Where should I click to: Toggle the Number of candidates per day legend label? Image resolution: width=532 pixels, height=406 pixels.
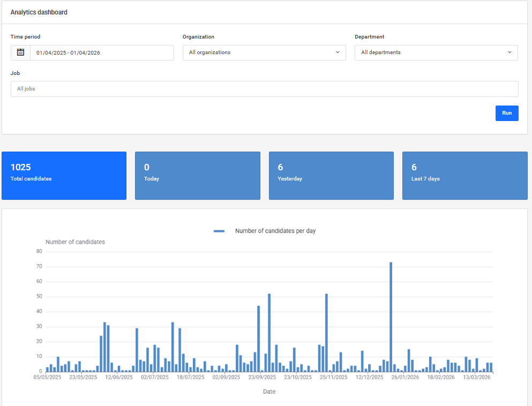(275, 231)
